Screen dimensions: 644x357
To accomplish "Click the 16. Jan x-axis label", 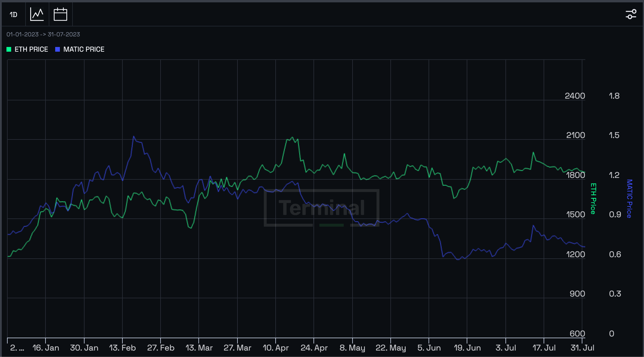I will coord(45,348).
